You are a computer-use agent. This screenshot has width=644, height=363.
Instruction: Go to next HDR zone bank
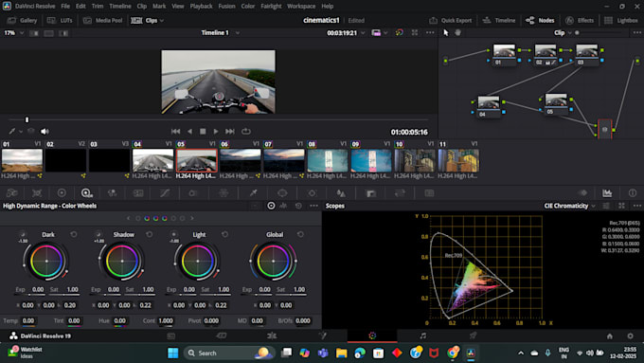pos(192,218)
